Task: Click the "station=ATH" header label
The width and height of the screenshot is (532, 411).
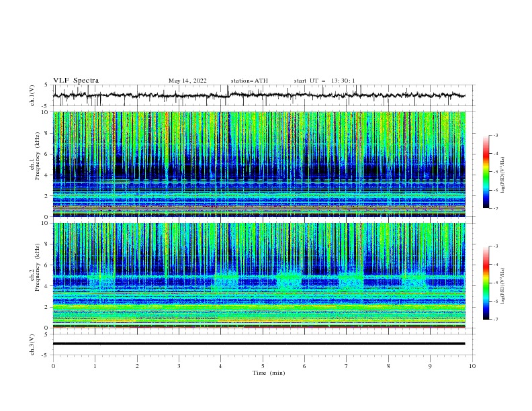Action: pos(249,81)
